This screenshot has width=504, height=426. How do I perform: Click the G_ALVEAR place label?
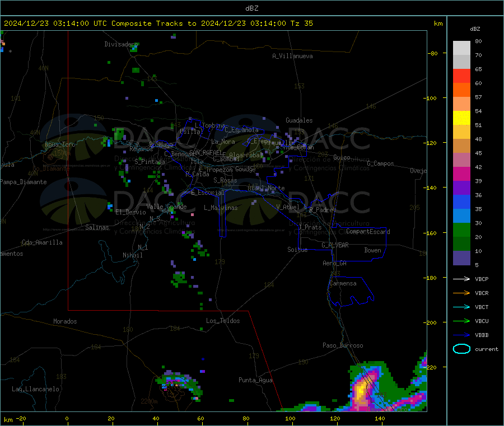(335, 245)
